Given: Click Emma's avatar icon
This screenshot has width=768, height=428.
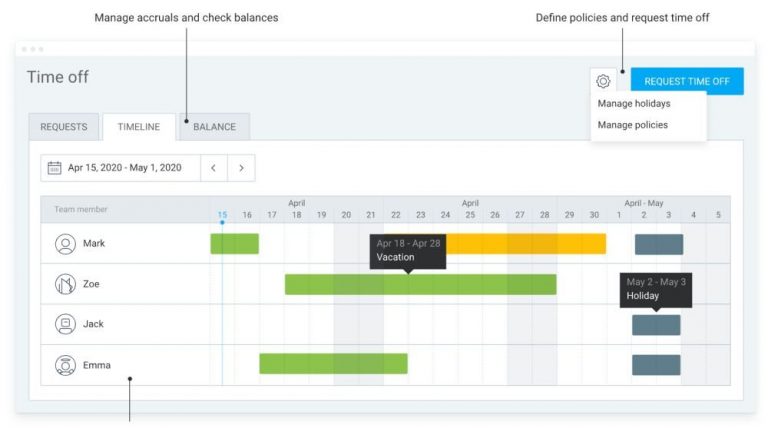Looking at the screenshot, I should (x=66, y=365).
